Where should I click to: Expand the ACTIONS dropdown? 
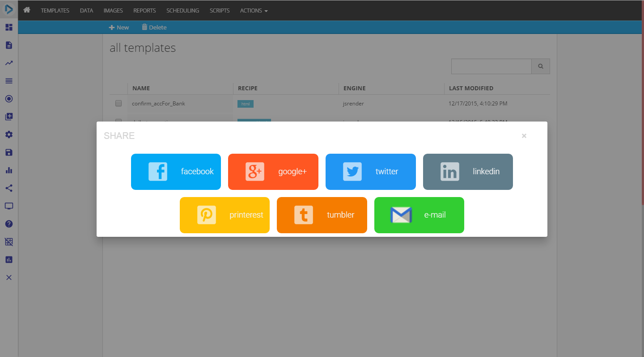pos(254,10)
